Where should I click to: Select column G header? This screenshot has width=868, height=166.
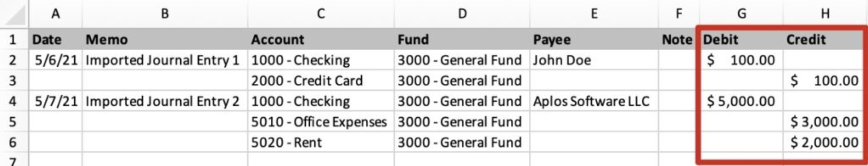[741, 14]
